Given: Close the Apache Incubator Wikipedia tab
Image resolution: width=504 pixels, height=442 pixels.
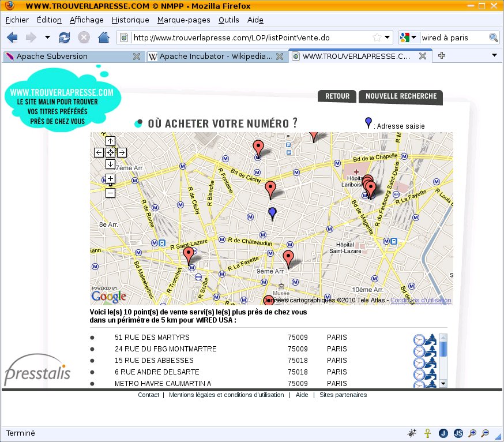Looking at the screenshot, I should click(x=280, y=57).
